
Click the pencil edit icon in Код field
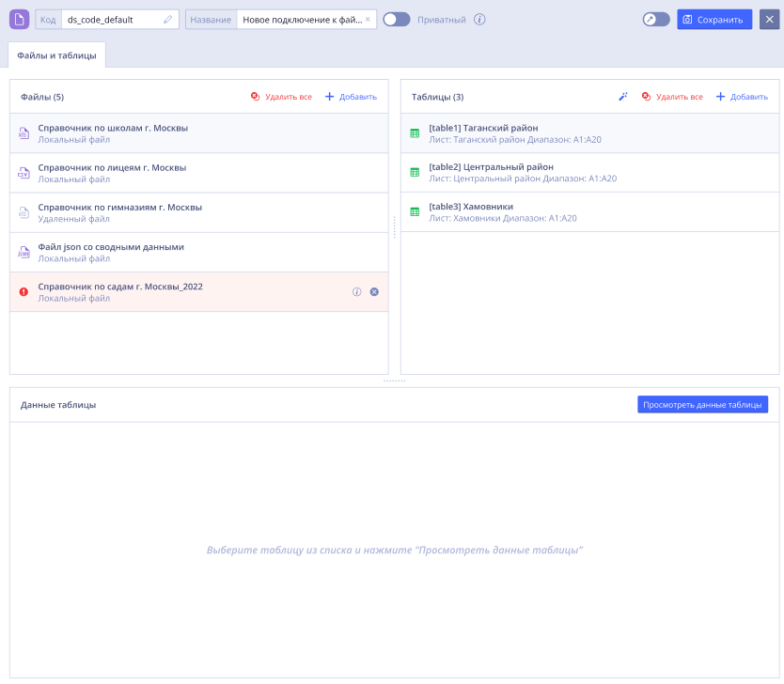pos(167,20)
